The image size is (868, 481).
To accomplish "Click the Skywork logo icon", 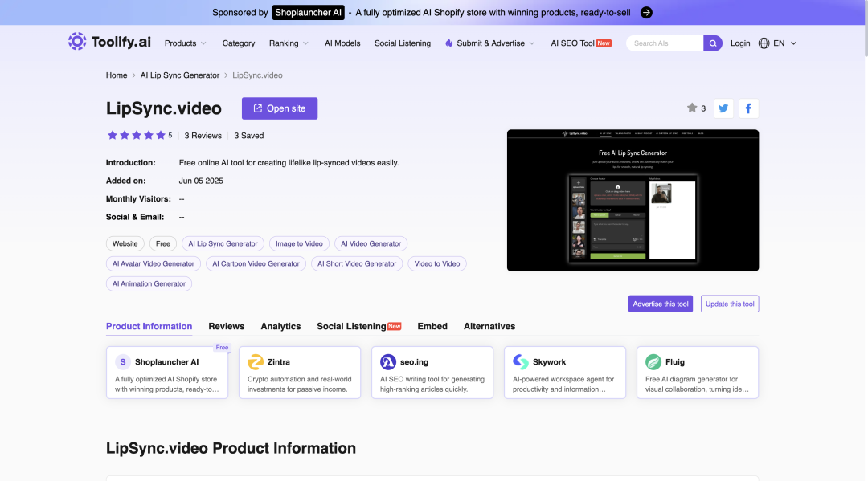I will click(520, 362).
